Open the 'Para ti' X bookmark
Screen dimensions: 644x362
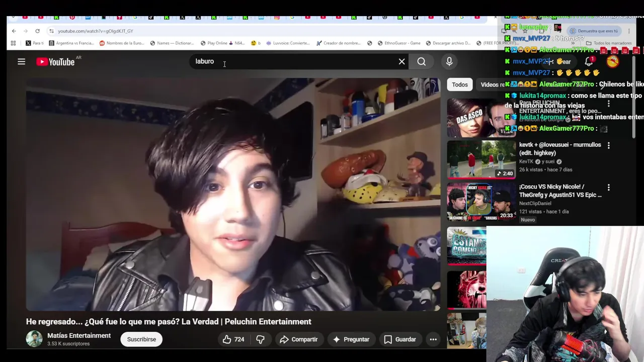[x=34, y=43]
